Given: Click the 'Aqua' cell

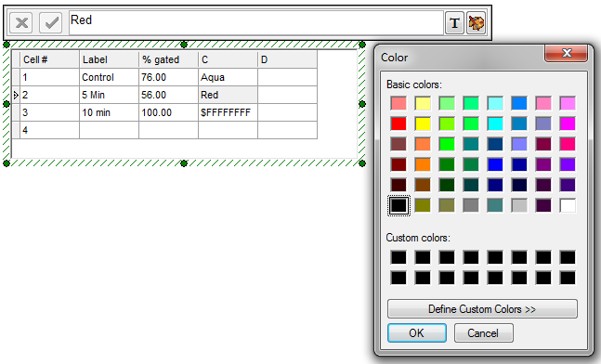Looking at the screenshot, I should (228, 77).
